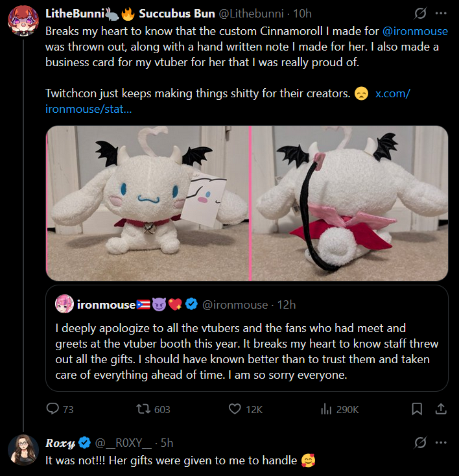
Task: Click the @ironmouse mention link
Action: pos(416,30)
